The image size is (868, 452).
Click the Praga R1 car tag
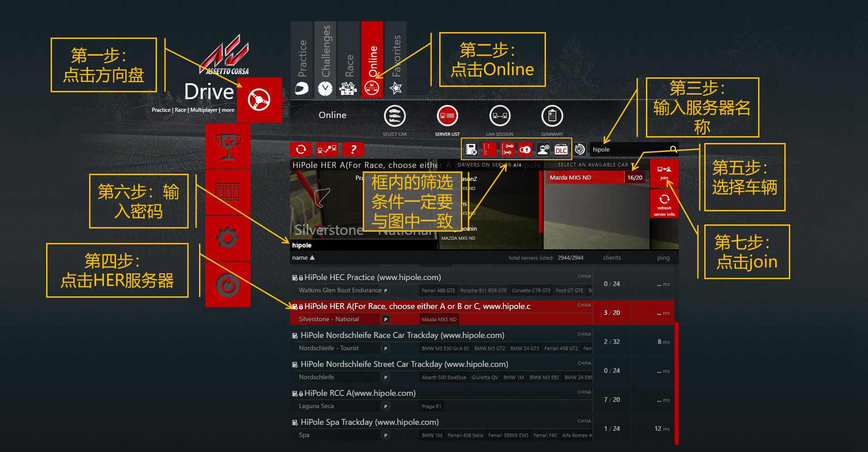click(432, 406)
